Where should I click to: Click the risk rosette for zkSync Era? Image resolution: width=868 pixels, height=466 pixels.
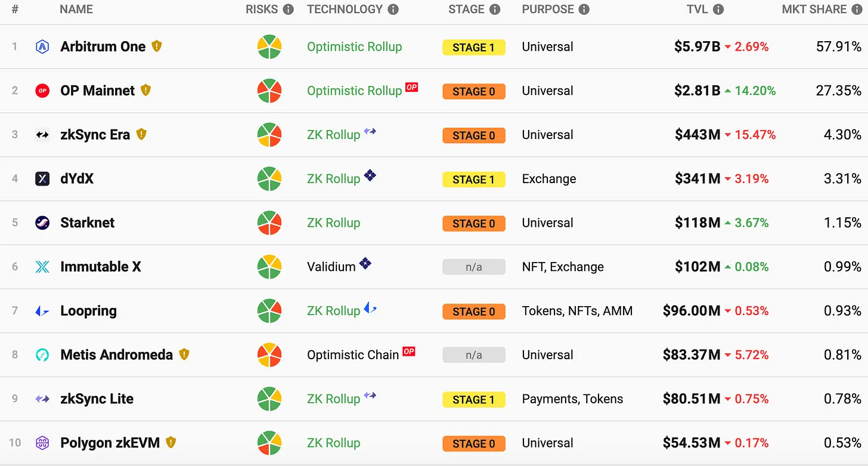[269, 135]
